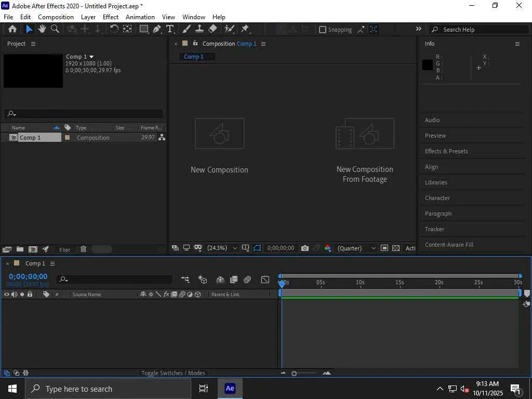Take a snapshot with the camera icon
The height and width of the screenshot is (399, 532).
[x=305, y=248]
